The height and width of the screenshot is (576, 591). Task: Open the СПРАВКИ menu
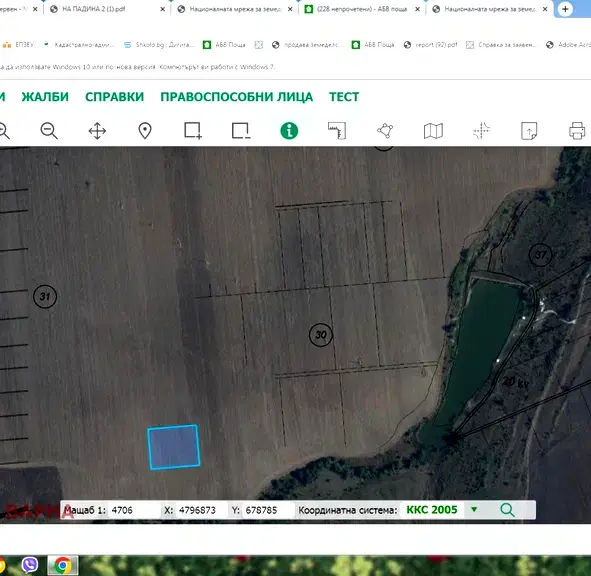pos(115,97)
